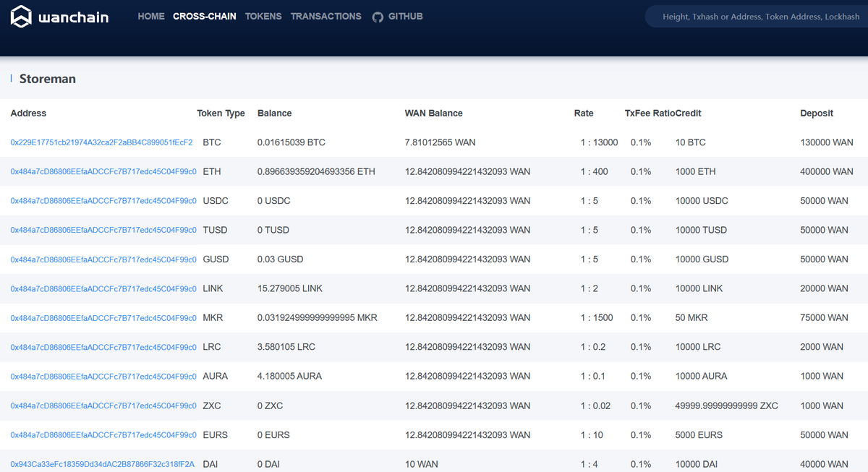Select the 0.031924999999999995 MKR balance

pos(318,318)
